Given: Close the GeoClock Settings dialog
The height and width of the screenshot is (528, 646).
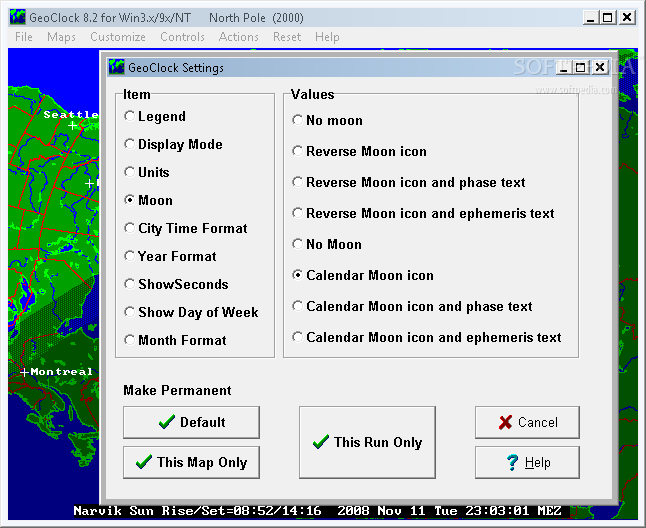Looking at the screenshot, I should coord(600,67).
